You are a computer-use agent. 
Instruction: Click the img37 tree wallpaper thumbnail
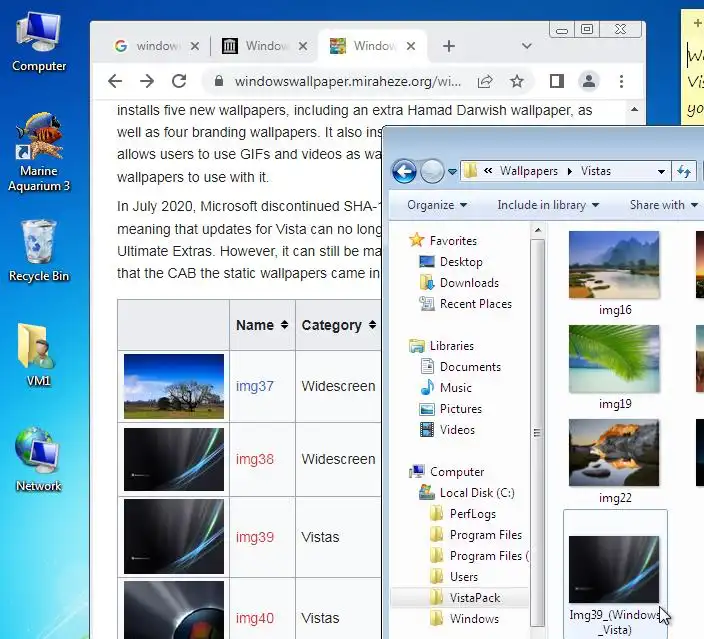click(174, 386)
